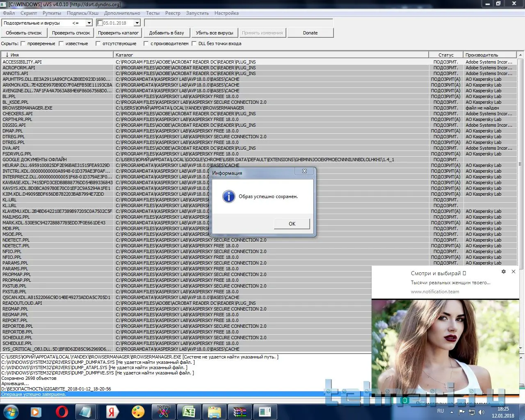Open the Руткиты menu
The height and width of the screenshot is (420, 525).
tap(52, 13)
